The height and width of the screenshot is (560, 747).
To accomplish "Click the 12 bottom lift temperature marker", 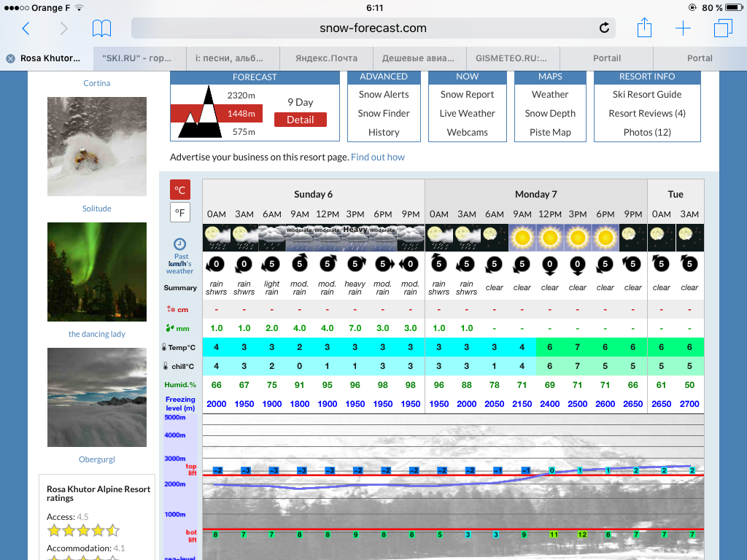I will (x=581, y=534).
